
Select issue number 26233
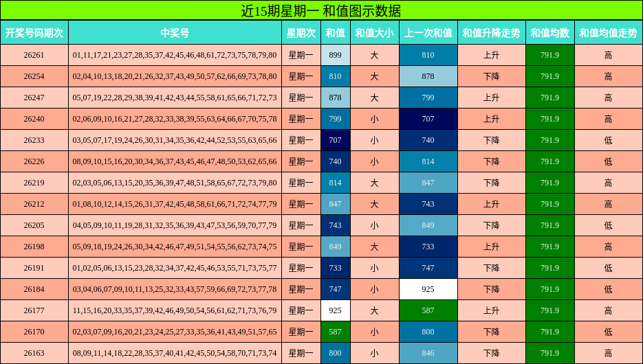34,140
